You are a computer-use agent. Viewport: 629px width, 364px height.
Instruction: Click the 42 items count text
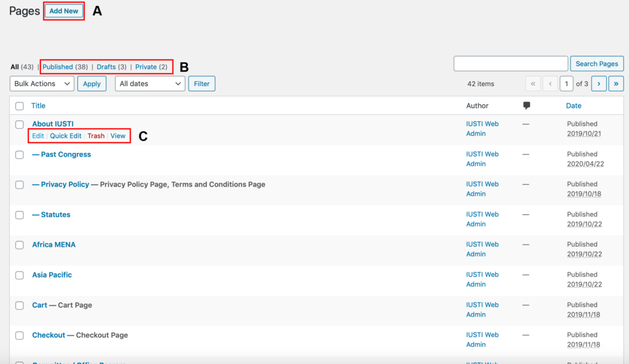pyautogui.click(x=480, y=83)
